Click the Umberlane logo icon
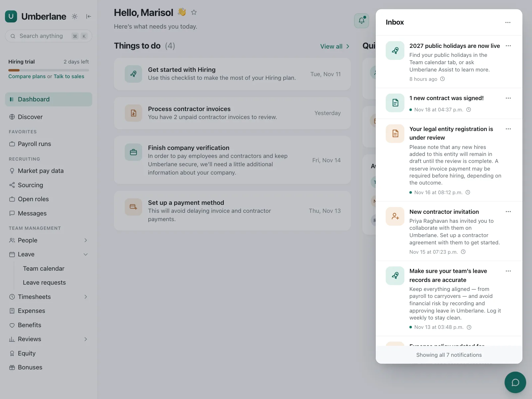The width and height of the screenshot is (532, 399). [x=11, y=16]
